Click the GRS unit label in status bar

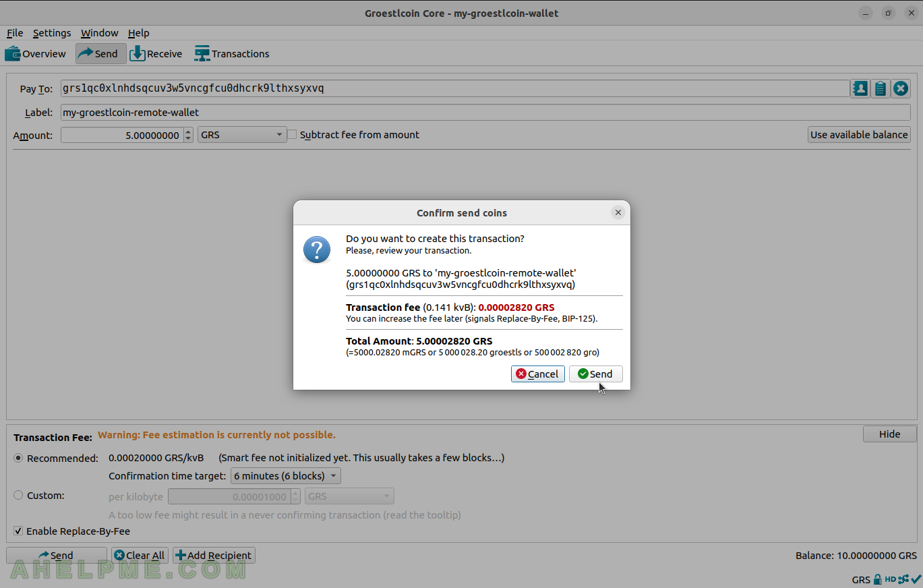[x=861, y=580]
